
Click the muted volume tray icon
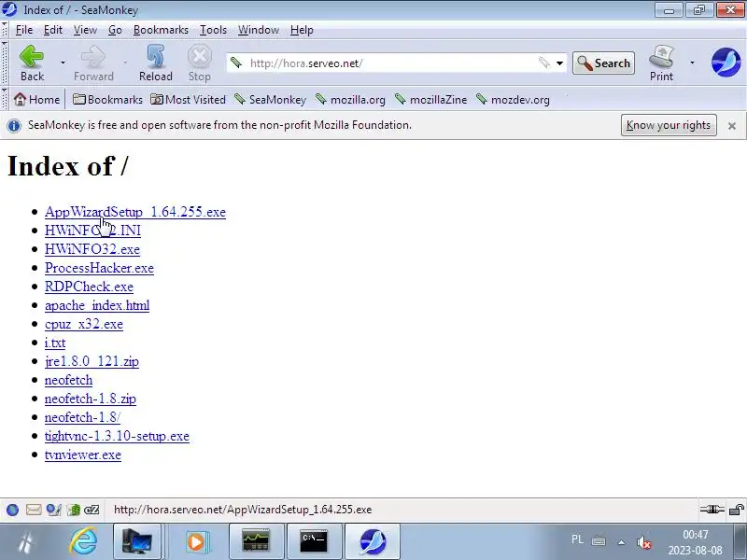(x=643, y=542)
